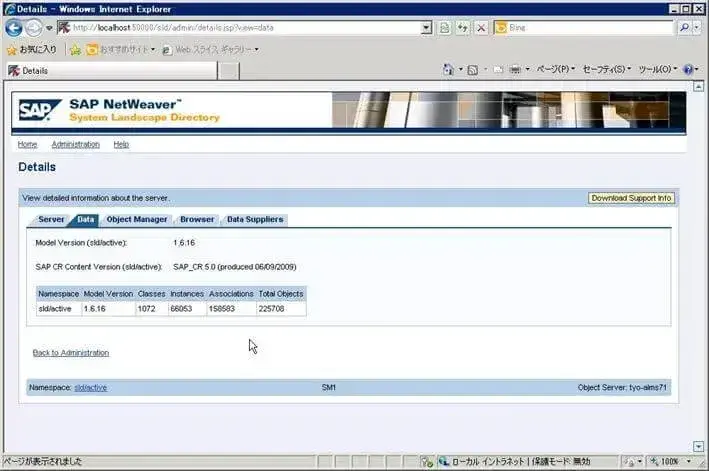Click the add to favorites bar icon

click(x=76, y=50)
